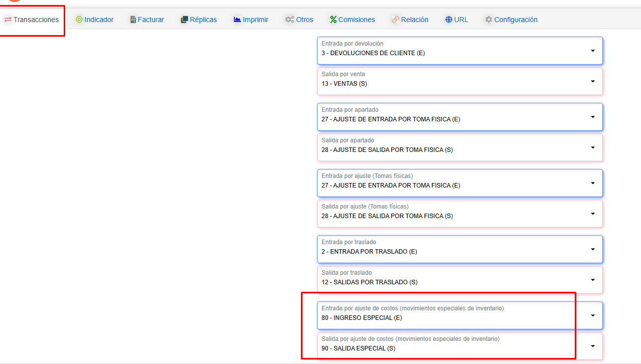
Task: Expand Salida por ajuste de costos dropdown
Action: pos(592,346)
